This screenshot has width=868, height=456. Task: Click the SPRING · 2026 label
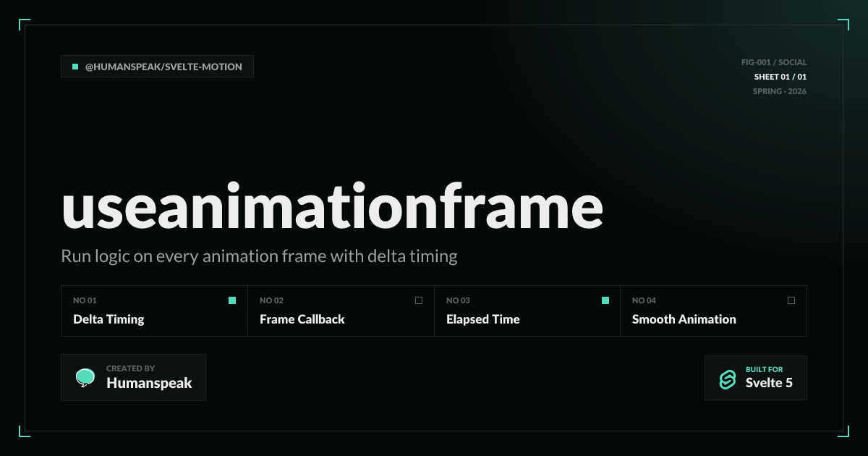tap(780, 91)
